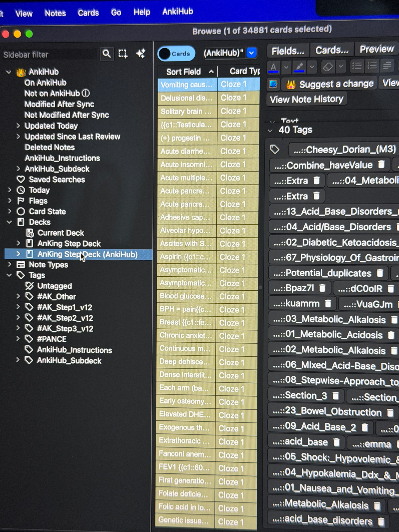399x532 pixels.
Task: Open the highlight color dropdown arrow
Action: [312, 67]
